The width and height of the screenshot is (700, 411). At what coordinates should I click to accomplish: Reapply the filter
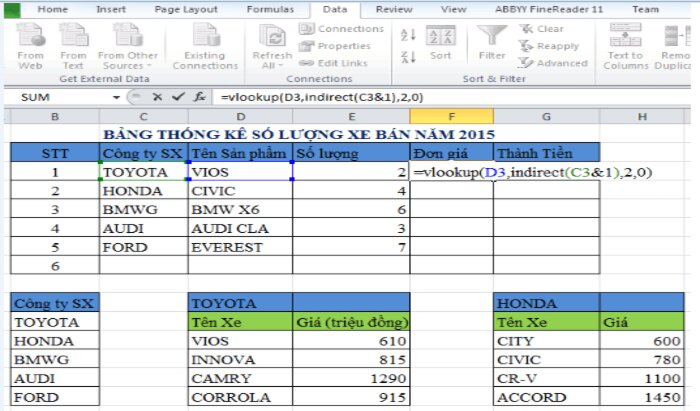pos(549,46)
